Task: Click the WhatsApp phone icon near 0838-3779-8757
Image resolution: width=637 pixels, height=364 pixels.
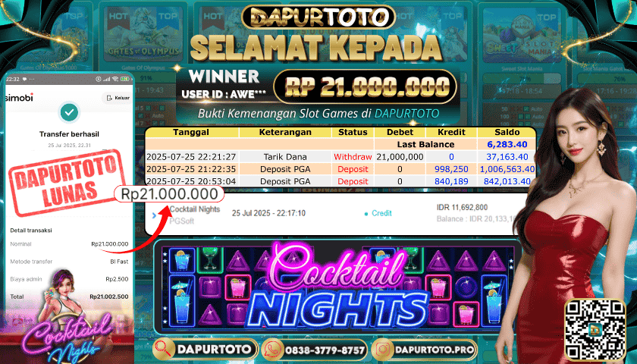Action: tap(274, 350)
